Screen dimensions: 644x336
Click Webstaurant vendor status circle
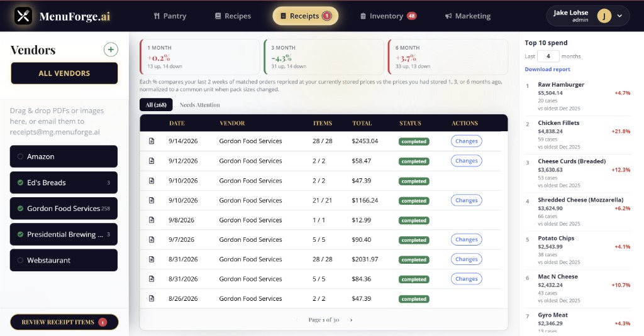20,260
